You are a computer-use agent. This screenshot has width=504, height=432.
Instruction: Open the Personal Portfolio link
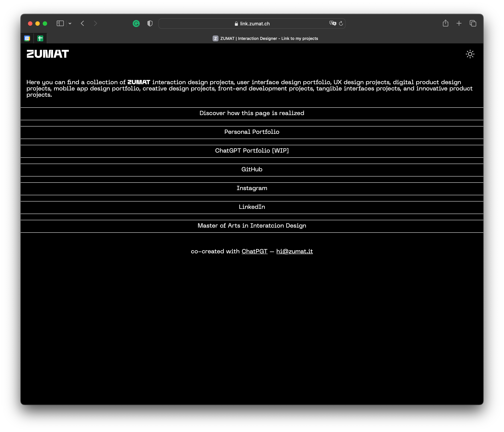click(x=252, y=132)
